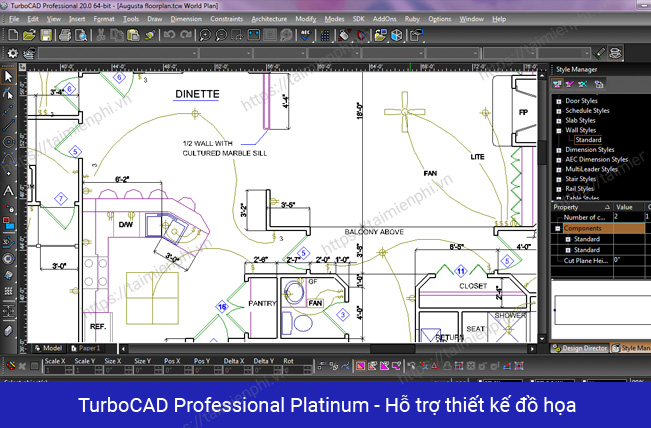Click the New document icon

tap(13, 35)
